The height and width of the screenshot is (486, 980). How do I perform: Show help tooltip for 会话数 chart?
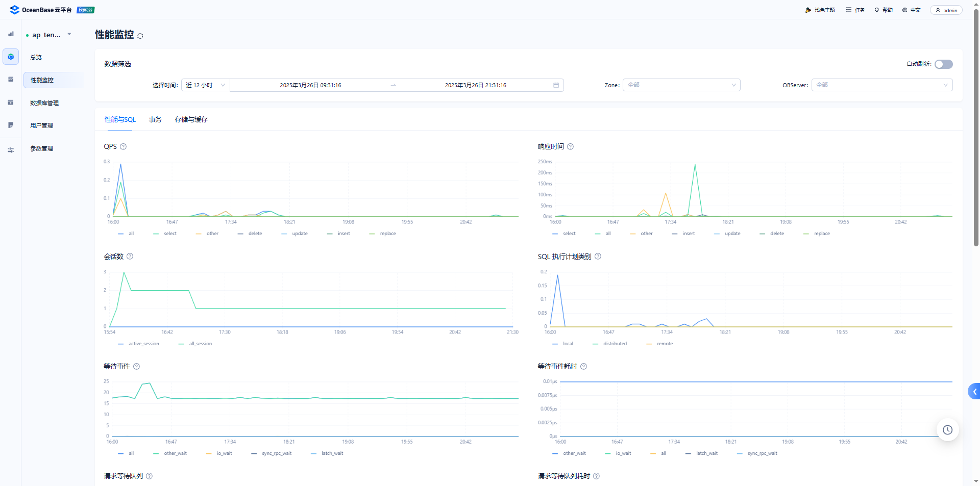point(130,257)
